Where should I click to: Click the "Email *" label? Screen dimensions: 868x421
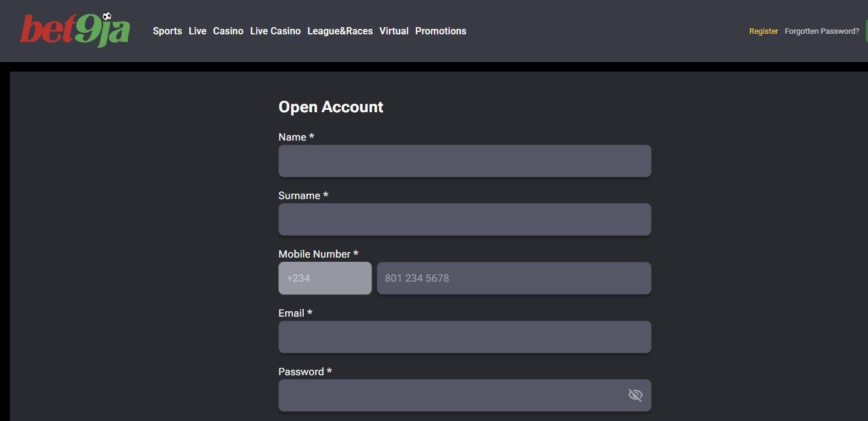pyautogui.click(x=295, y=313)
